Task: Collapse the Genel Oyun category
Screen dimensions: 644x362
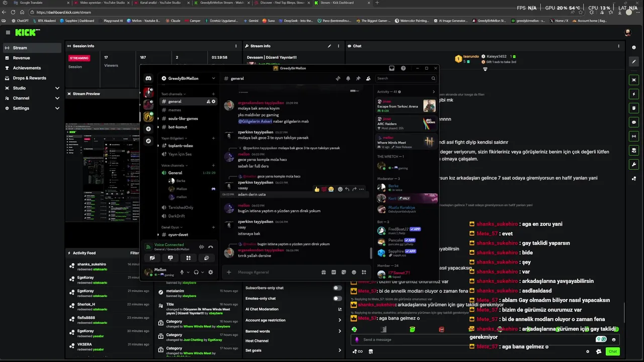Action: (172, 227)
